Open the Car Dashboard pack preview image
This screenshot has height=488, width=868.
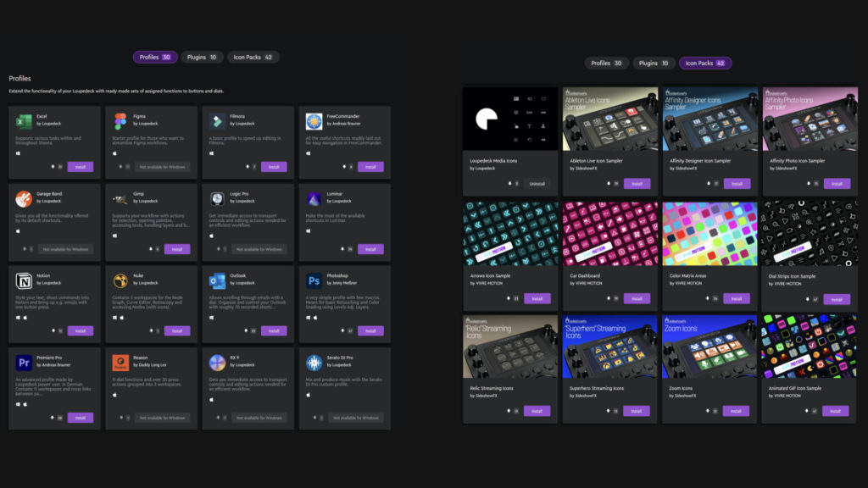(x=609, y=232)
